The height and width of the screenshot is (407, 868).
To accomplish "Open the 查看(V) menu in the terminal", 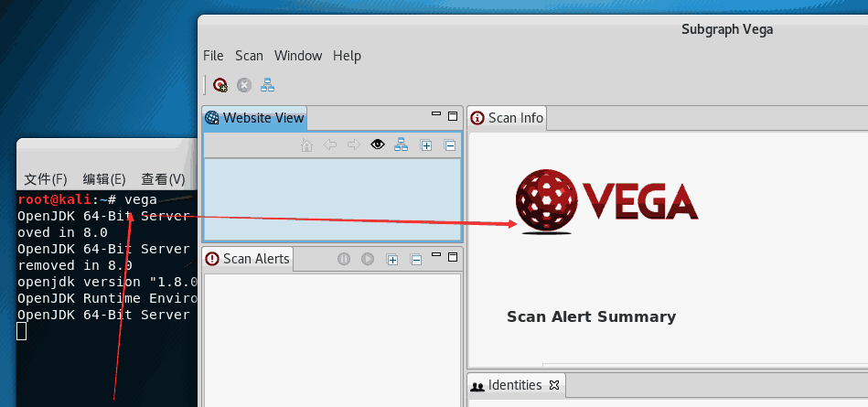I will click(x=163, y=179).
